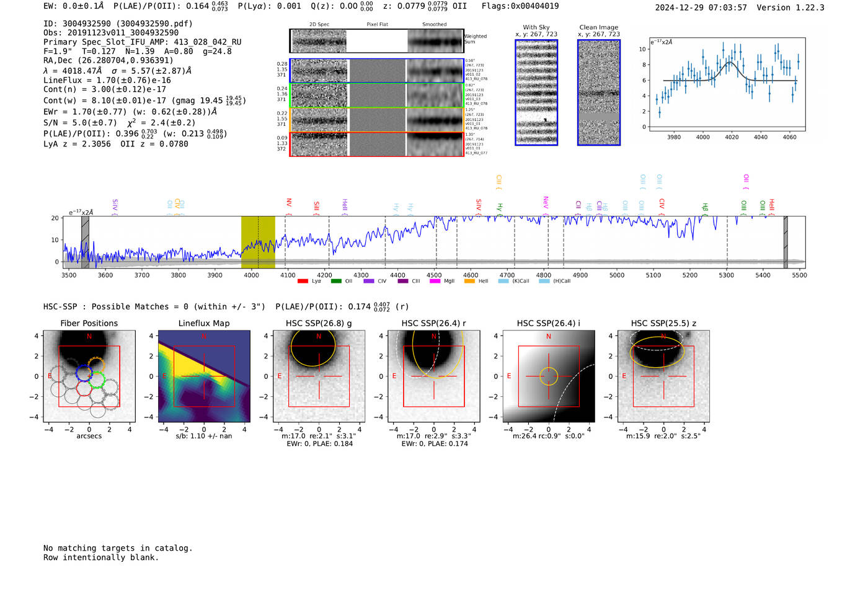
Task: Select the s/b: 1.10 +/- nan caption
Action: [x=204, y=436]
